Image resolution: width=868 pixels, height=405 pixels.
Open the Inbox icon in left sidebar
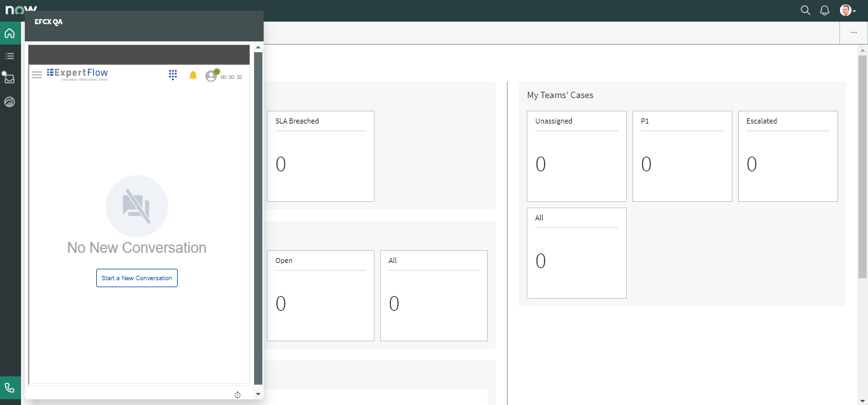[10, 79]
